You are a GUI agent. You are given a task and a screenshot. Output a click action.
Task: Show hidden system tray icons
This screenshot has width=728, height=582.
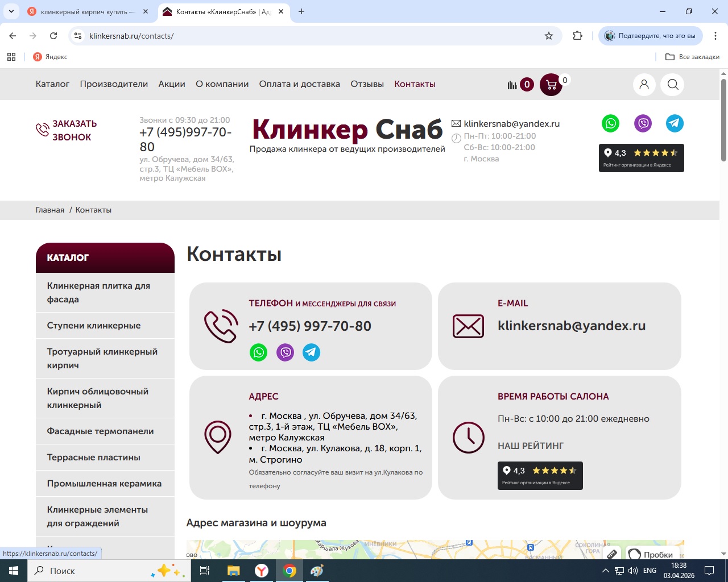click(x=605, y=571)
